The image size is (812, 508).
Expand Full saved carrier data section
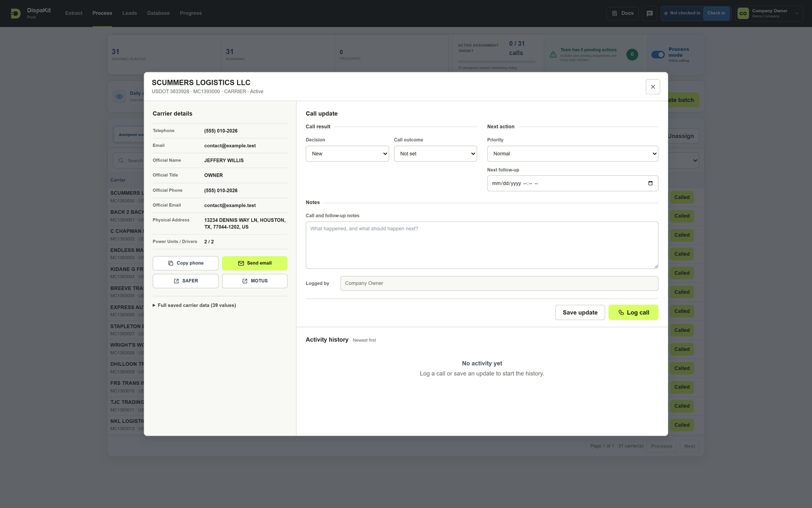(194, 305)
